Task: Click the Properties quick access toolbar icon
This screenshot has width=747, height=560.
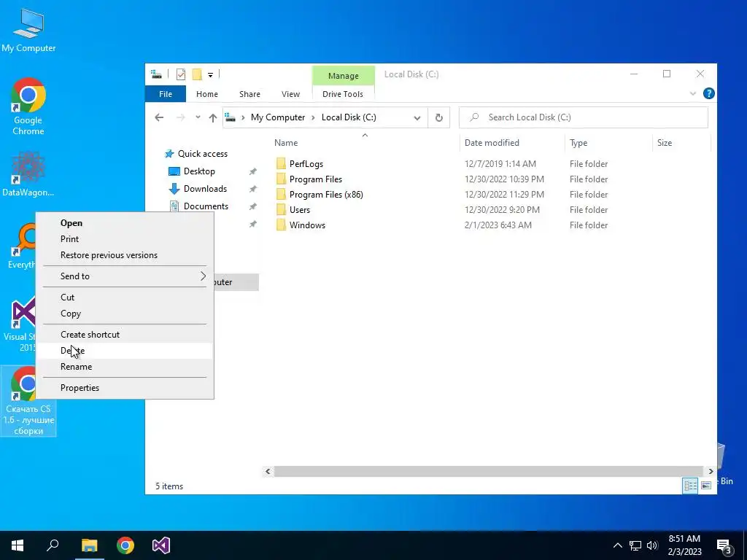Action: point(181,74)
